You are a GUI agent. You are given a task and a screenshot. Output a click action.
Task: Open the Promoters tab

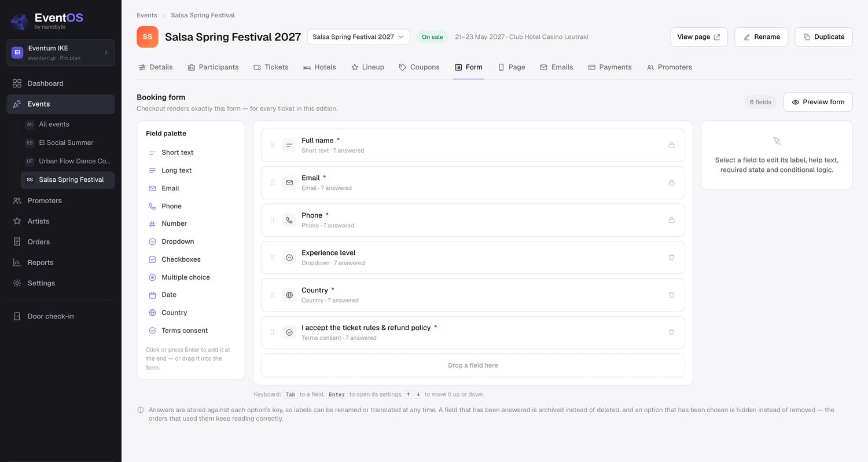pyautogui.click(x=669, y=67)
